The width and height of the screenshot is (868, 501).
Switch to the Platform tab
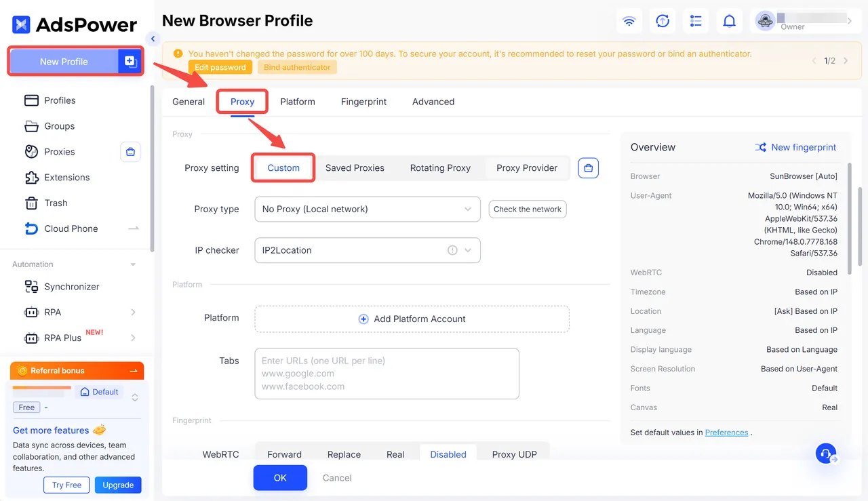298,102
